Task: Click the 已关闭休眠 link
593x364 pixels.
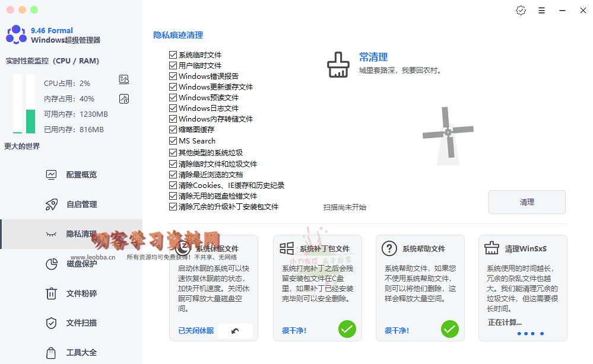Action: (196, 331)
